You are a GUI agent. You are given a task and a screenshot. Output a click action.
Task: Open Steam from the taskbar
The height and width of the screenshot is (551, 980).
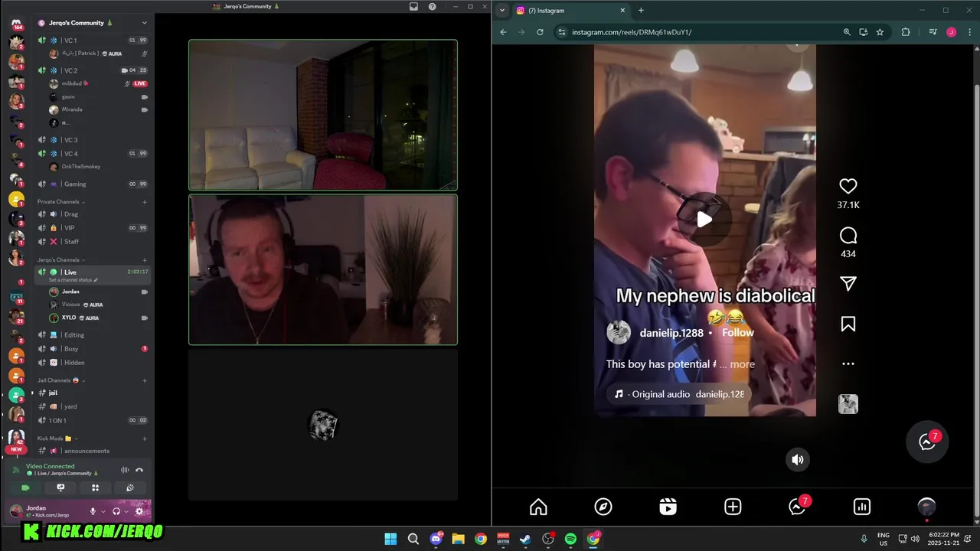coord(525,539)
